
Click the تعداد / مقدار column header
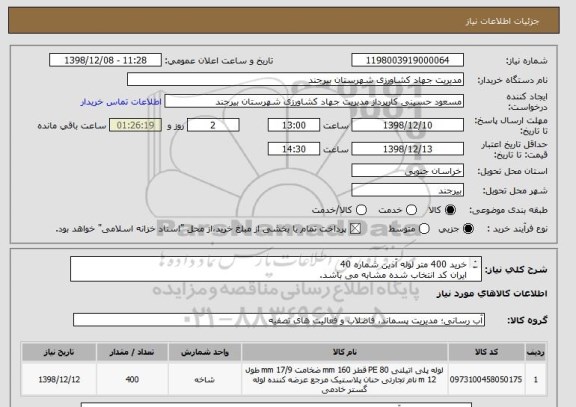(132, 352)
